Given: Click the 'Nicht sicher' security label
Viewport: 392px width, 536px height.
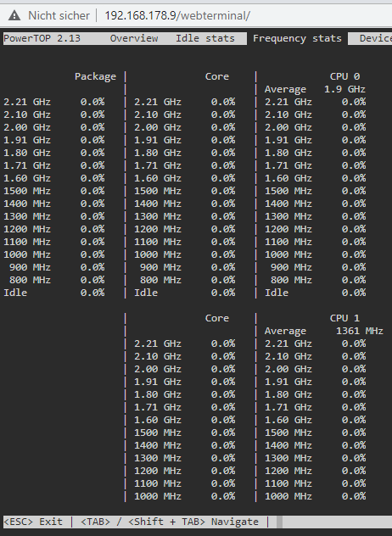Looking at the screenshot, I should click(59, 15).
